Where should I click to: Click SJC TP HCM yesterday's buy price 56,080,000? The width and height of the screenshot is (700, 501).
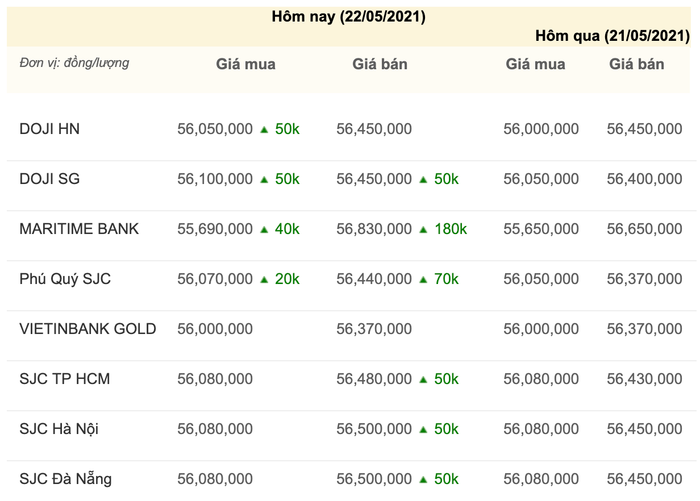tap(541, 379)
